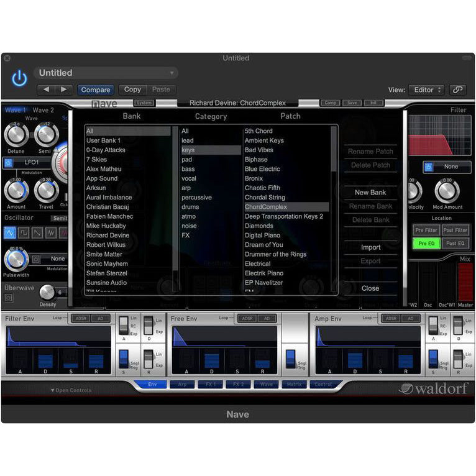
Task: Click the link icon next to Editor
Action: pyautogui.click(x=457, y=89)
